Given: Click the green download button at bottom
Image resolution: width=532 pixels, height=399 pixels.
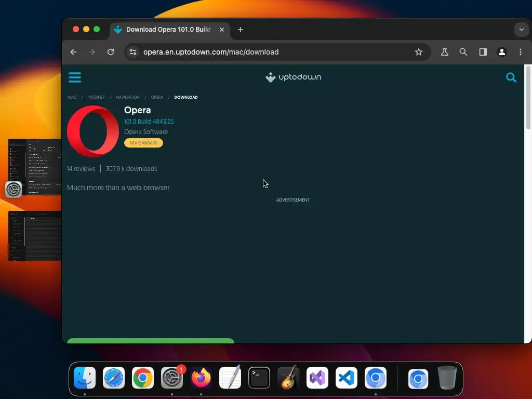Looking at the screenshot, I should [151, 341].
